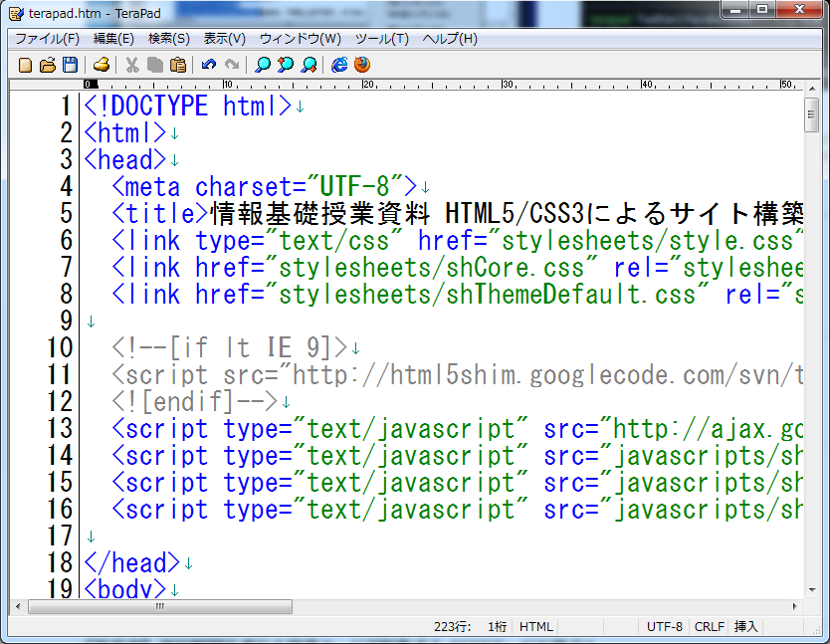Click the CRLF line ending indicator
This screenshot has height=644, width=830.
click(709, 627)
